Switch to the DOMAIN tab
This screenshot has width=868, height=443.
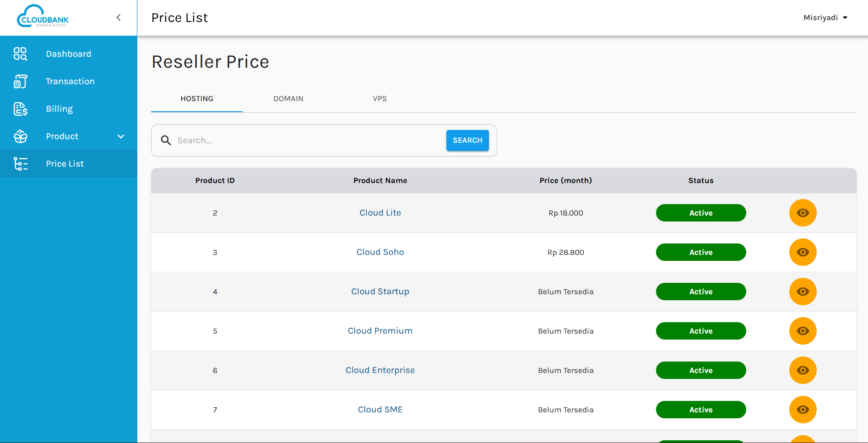(x=288, y=99)
